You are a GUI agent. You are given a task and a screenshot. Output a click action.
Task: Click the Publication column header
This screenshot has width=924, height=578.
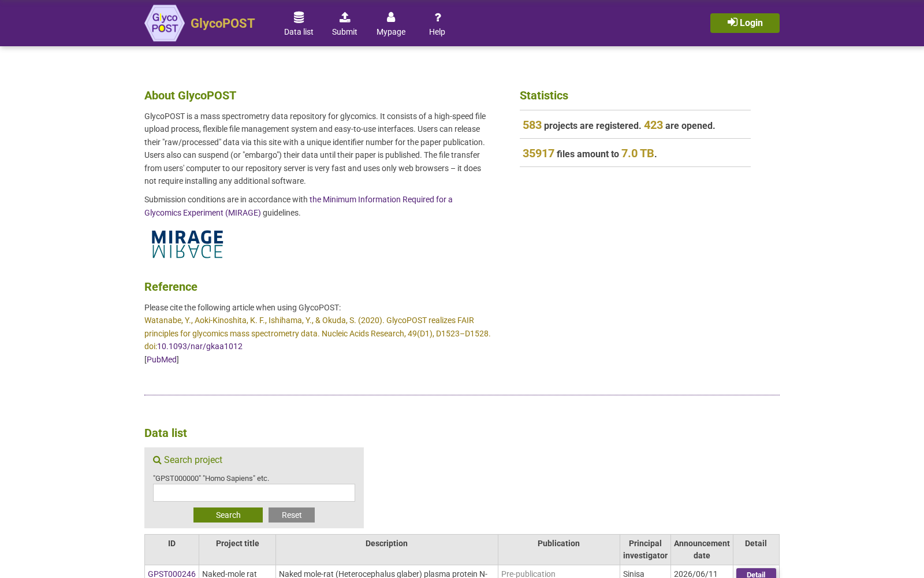558,550
